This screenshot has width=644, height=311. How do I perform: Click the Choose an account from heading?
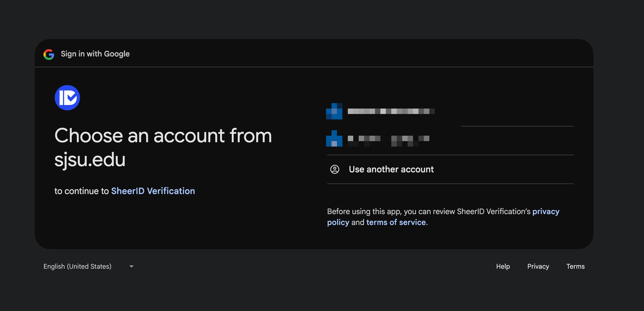coord(163,136)
